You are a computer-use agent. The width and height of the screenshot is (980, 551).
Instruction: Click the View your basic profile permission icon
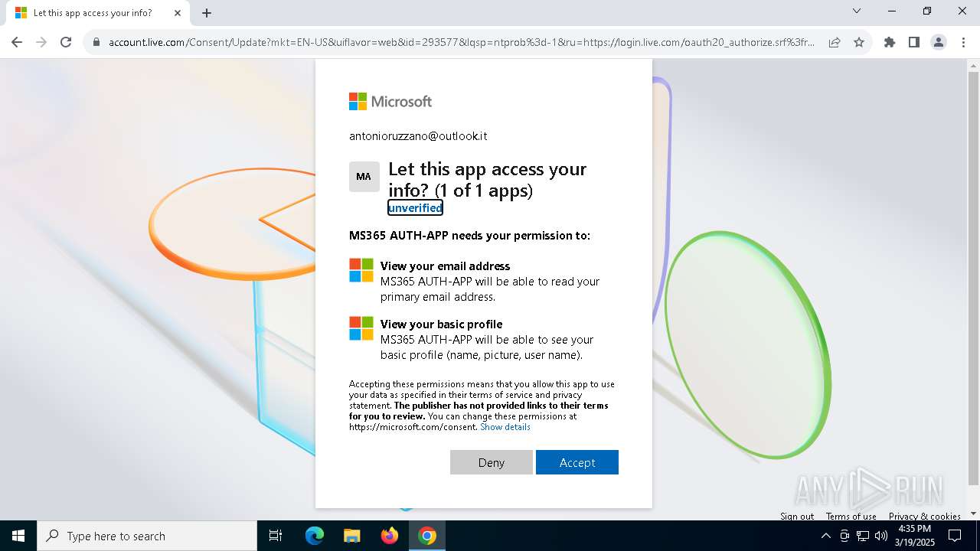[x=361, y=328]
